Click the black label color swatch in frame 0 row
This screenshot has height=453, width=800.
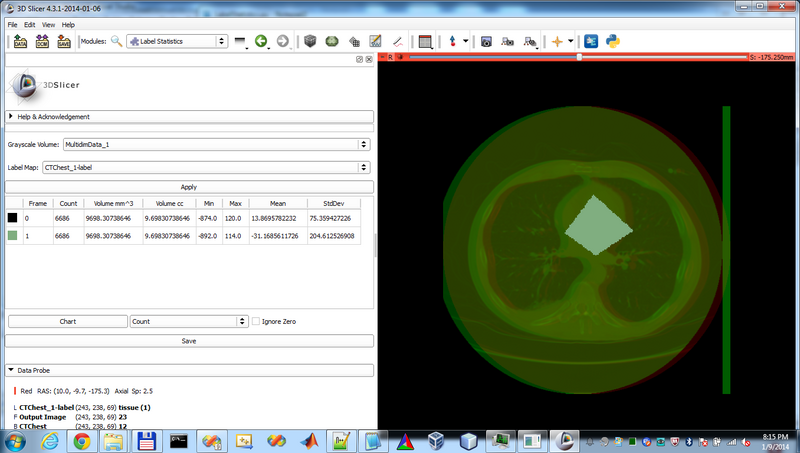point(13,218)
